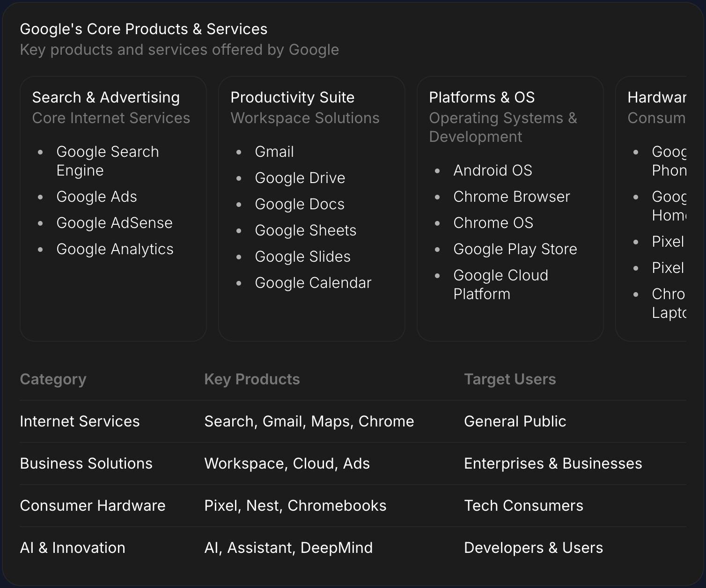The image size is (706, 588).
Task: Click the Google Search Engine list item
Action: [x=107, y=161]
